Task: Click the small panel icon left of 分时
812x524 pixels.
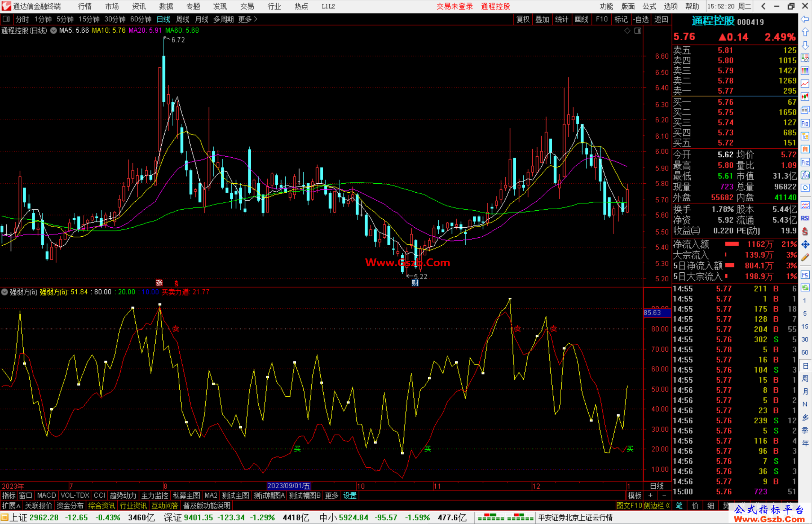Action: pos(6,19)
